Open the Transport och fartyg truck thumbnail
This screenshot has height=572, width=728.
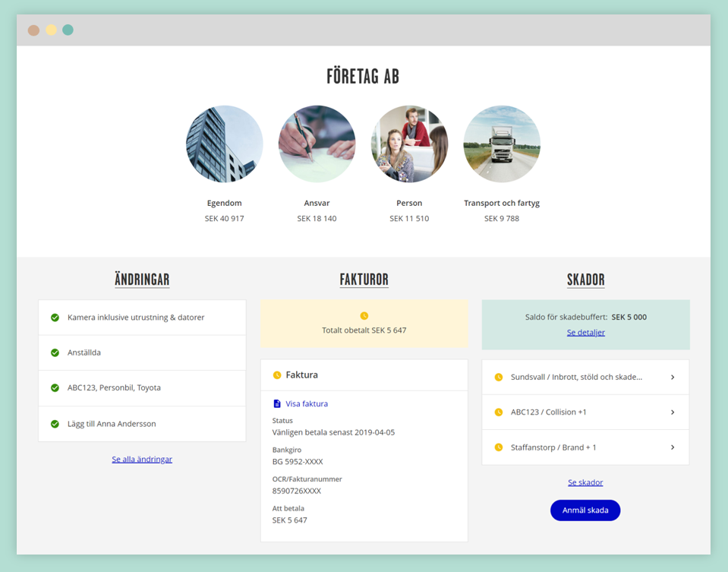(502, 144)
